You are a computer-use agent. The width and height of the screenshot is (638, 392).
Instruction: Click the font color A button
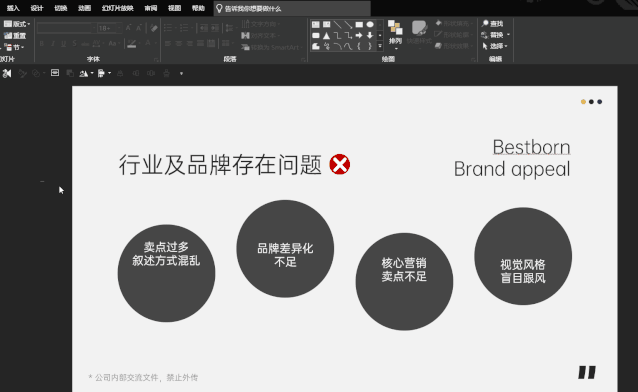(148, 43)
